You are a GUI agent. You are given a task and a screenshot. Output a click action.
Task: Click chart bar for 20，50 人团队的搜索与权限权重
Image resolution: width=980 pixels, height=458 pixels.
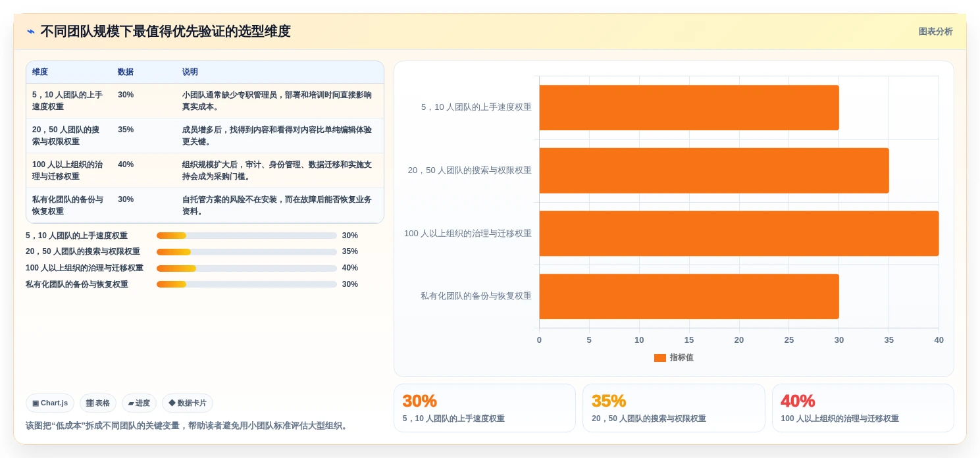[714, 170]
